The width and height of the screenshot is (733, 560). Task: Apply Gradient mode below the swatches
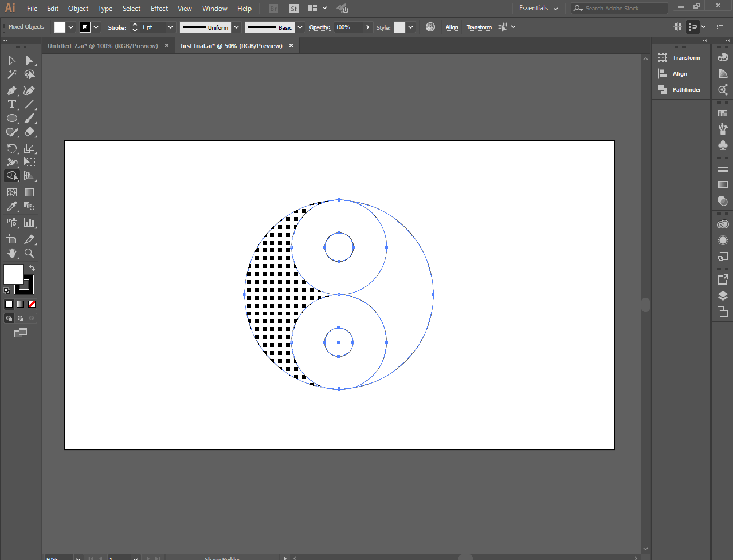click(21, 305)
